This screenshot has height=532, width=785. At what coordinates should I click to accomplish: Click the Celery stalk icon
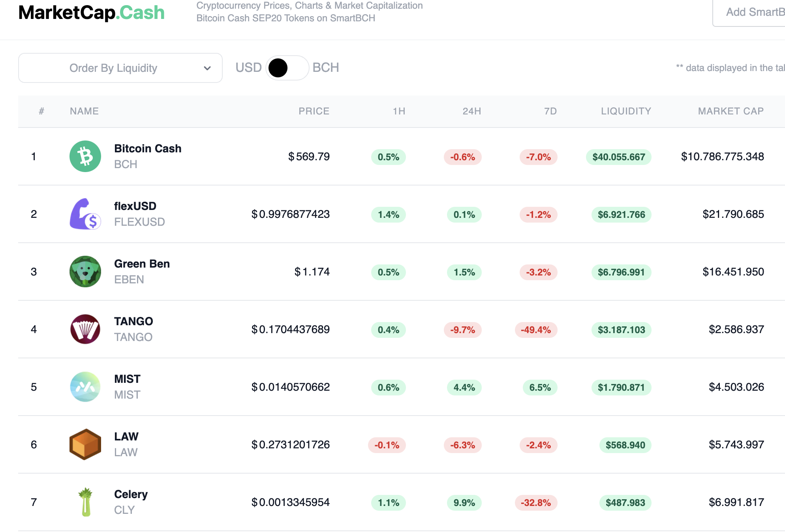point(85,502)
